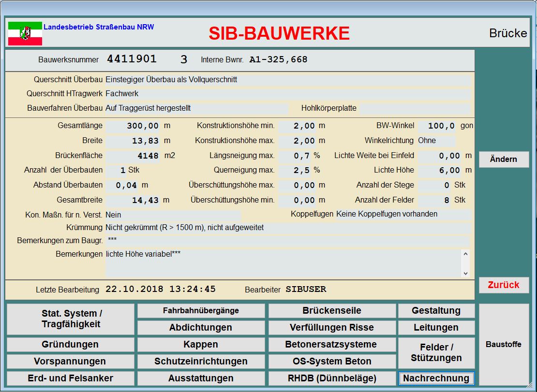
Task: Click the Konstruktionshöhe max. value field
Action: [297, 141]
